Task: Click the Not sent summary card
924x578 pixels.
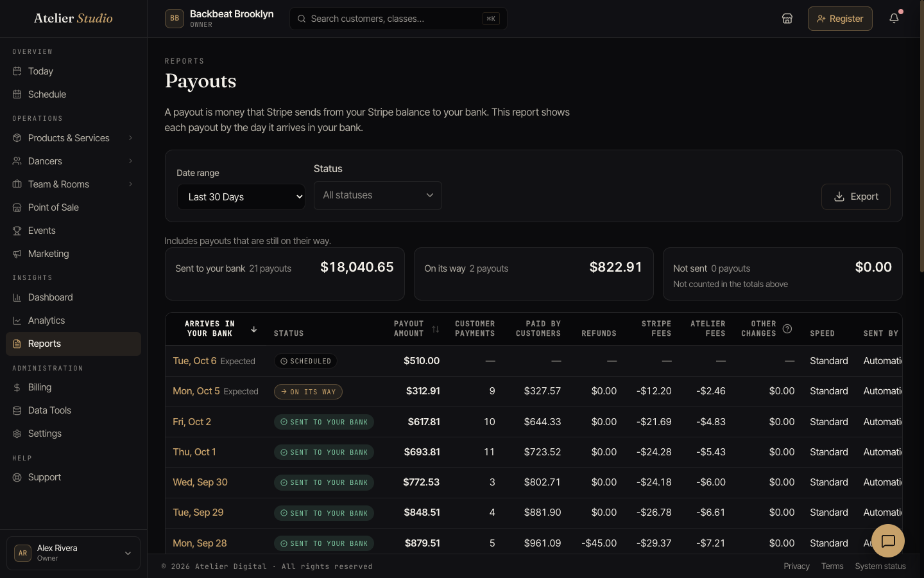Action: pyautogui.click(x=782, y=274)
